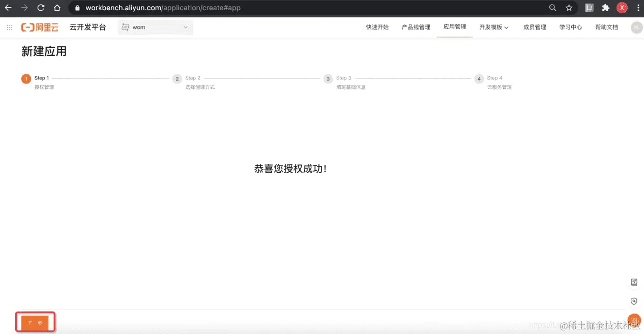Click the shield inspection icon on right edge
This screenshot has width=644, height=334.
coord(634,301)
